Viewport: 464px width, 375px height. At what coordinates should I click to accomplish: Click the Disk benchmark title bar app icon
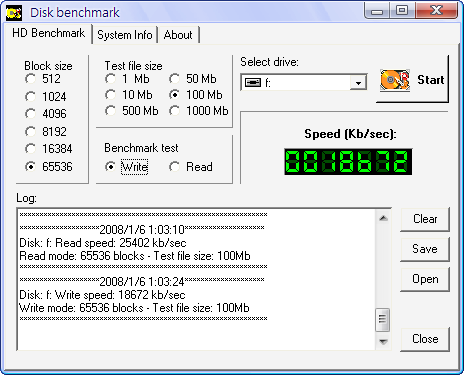pos(14,13)
